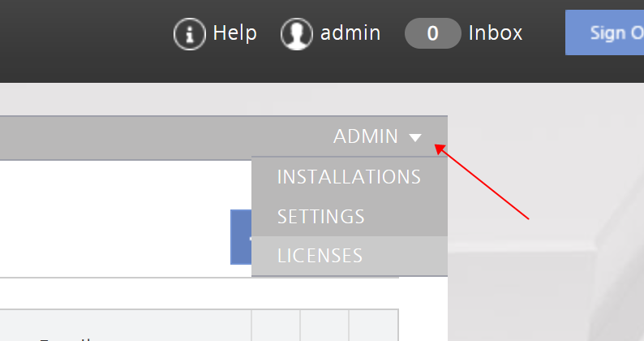Click the inbox count badge showing 0
644x341 pixels.
pyautogui.click(x=432, y=33)
